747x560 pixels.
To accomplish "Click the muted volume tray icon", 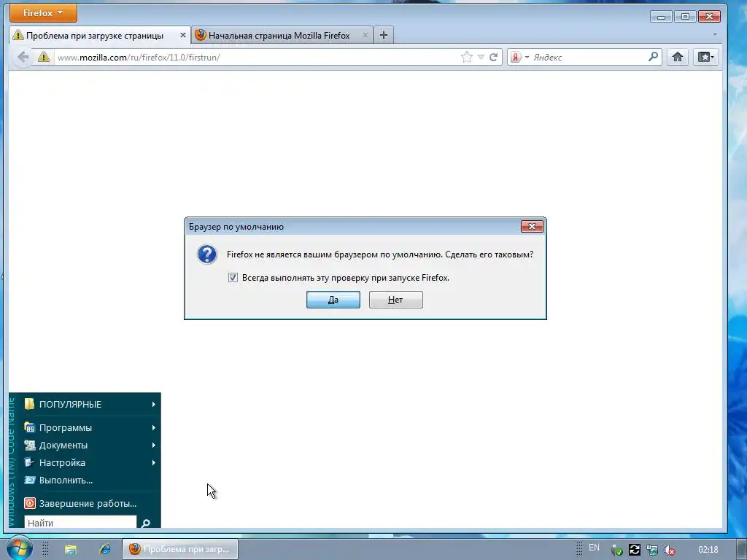I will coord(670,550).
